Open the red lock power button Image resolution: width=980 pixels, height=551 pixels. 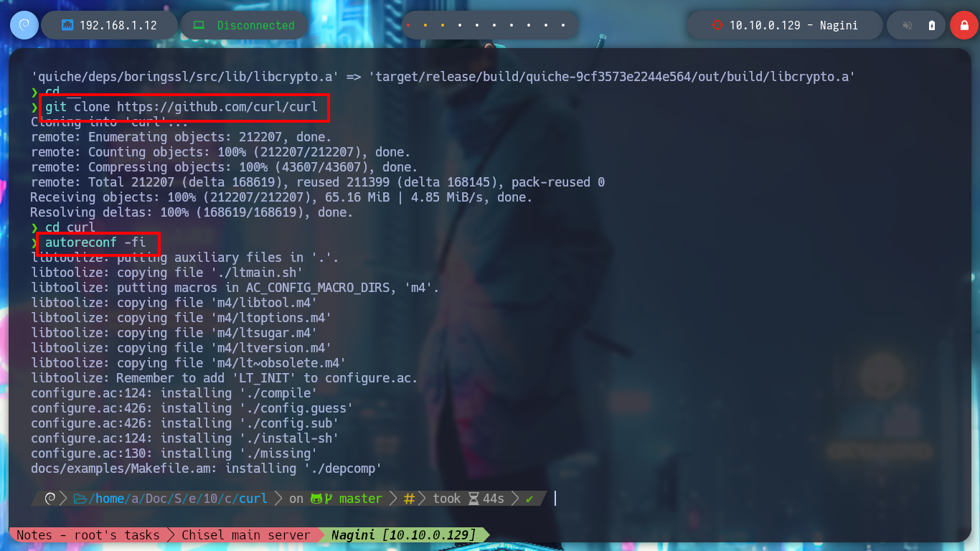[x=963, y=25]
